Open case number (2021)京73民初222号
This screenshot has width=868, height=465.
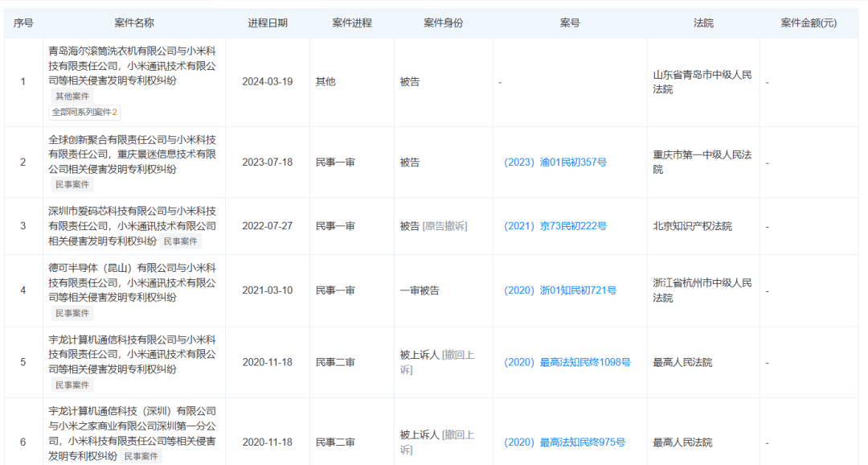click(555, 226)
